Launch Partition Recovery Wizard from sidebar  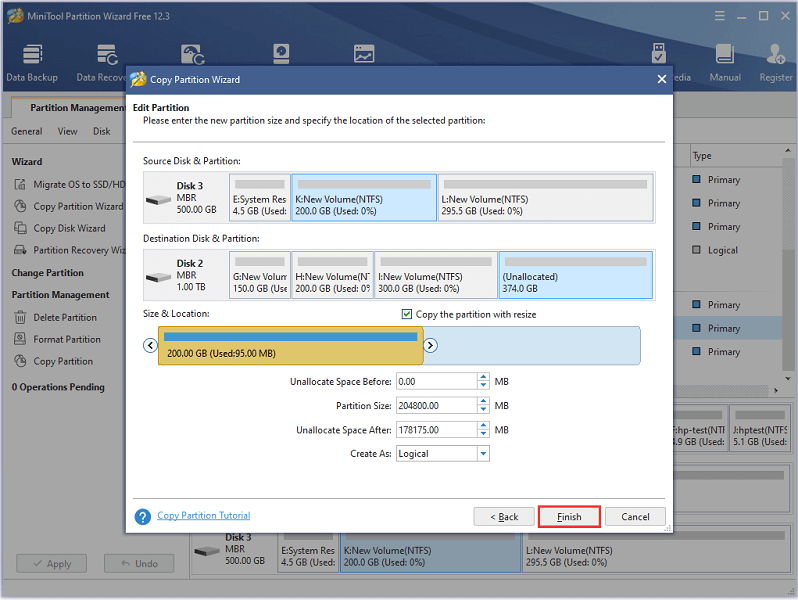(69, 250)
